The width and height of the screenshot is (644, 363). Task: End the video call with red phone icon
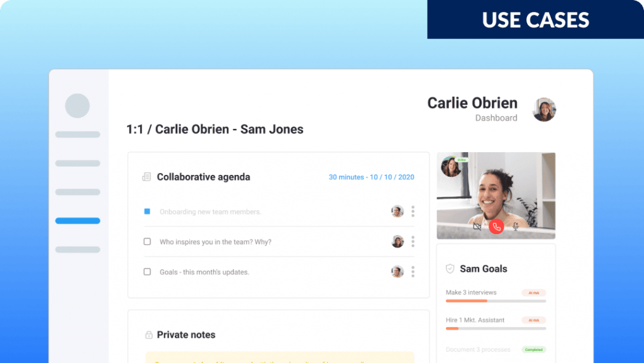496,228
